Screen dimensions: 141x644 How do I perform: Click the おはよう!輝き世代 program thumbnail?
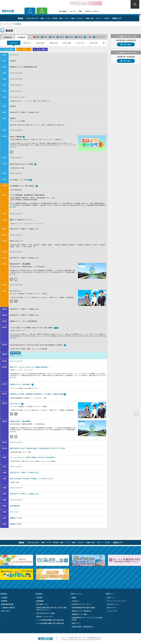pyautogui.click(x=92, y=143)
